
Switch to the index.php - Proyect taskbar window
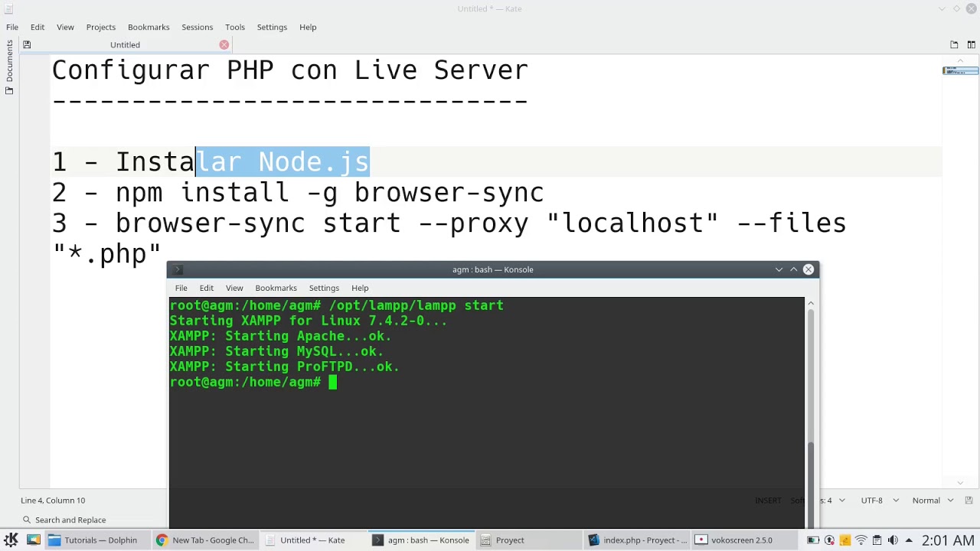click(638, 540)
